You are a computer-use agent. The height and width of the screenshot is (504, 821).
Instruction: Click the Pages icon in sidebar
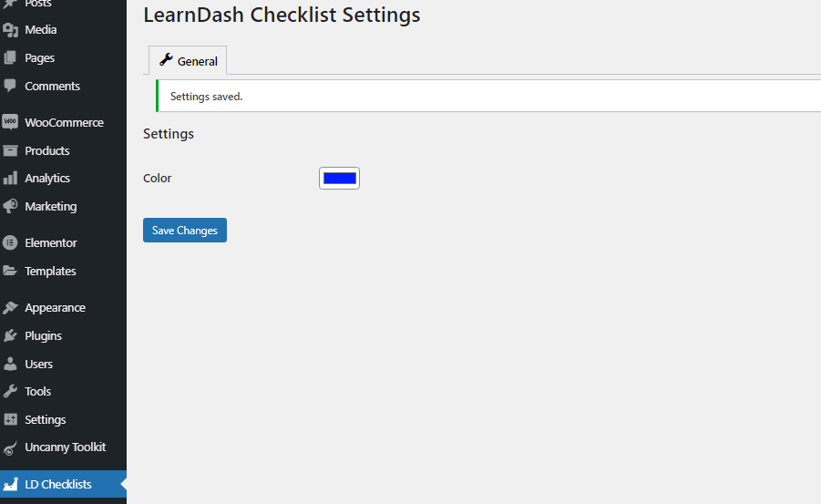10,58
